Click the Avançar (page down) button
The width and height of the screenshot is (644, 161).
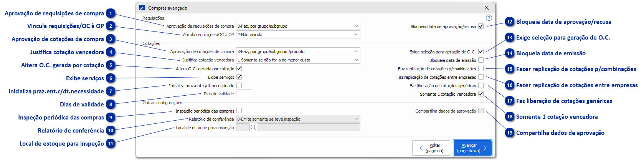pyautogui.click(x=472, y=148)
